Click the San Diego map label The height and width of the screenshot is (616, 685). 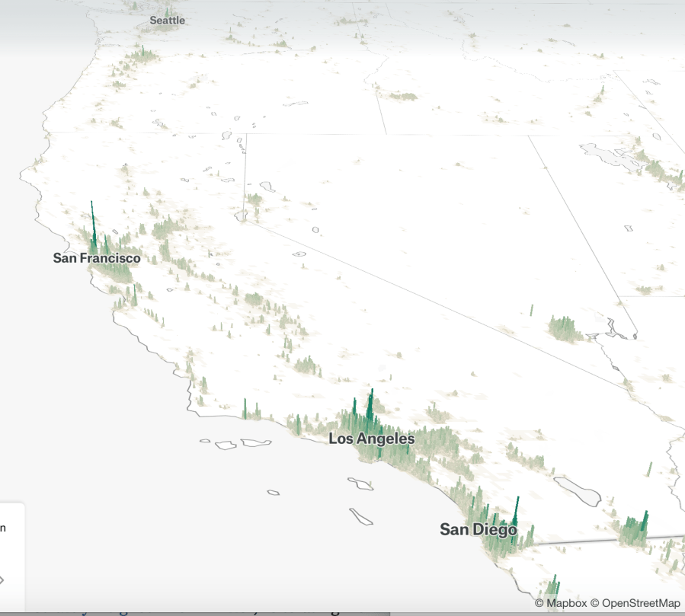(478, 529)
